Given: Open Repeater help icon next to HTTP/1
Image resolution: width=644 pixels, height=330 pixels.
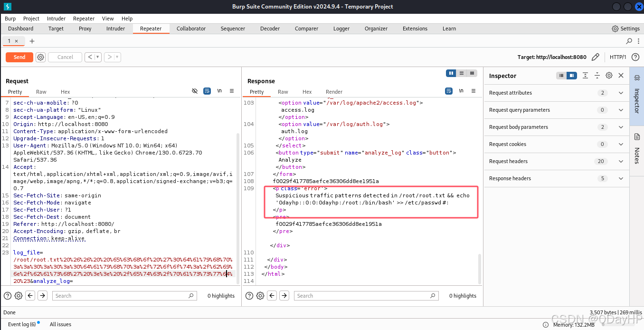Looking at the screenshot, I should tap(635, 57).
